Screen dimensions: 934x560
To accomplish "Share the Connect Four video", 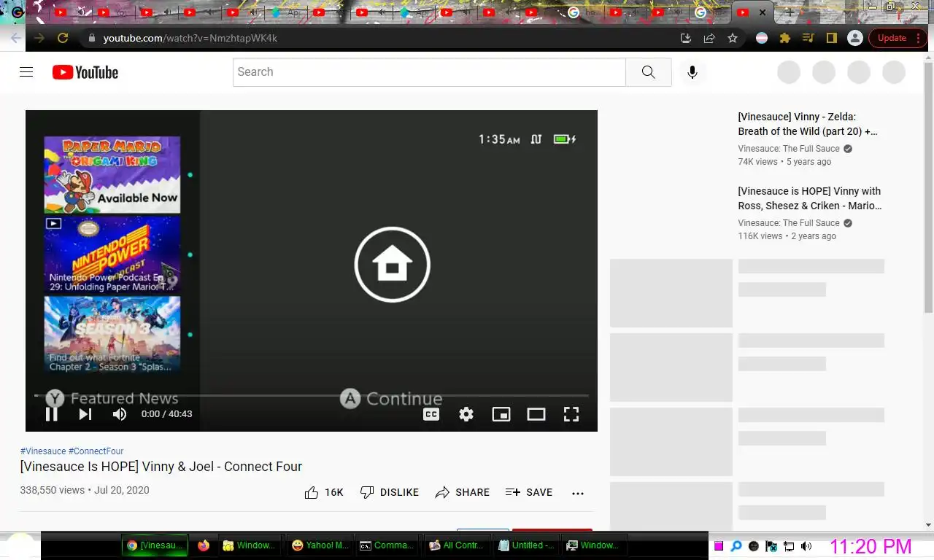I will [463, 492].
